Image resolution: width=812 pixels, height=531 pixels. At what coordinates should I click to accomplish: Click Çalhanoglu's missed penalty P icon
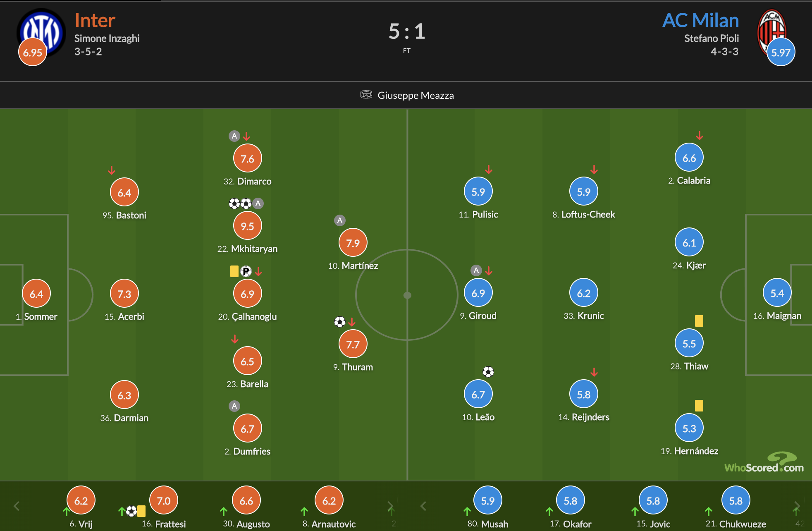(246, 271)
